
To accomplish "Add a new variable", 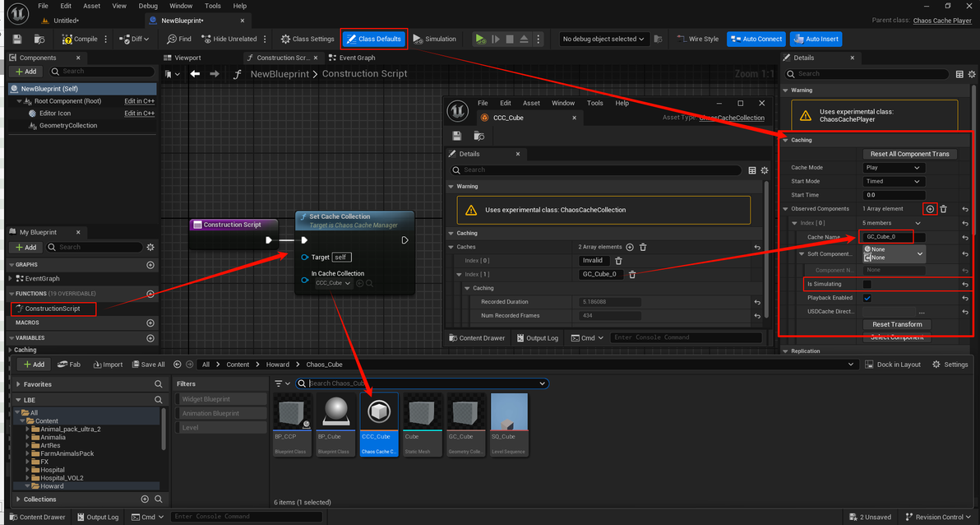I will [x=150, y=338].
